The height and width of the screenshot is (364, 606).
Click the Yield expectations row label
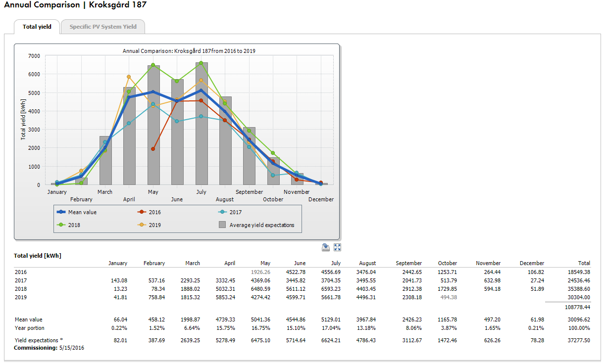[38, 341]
